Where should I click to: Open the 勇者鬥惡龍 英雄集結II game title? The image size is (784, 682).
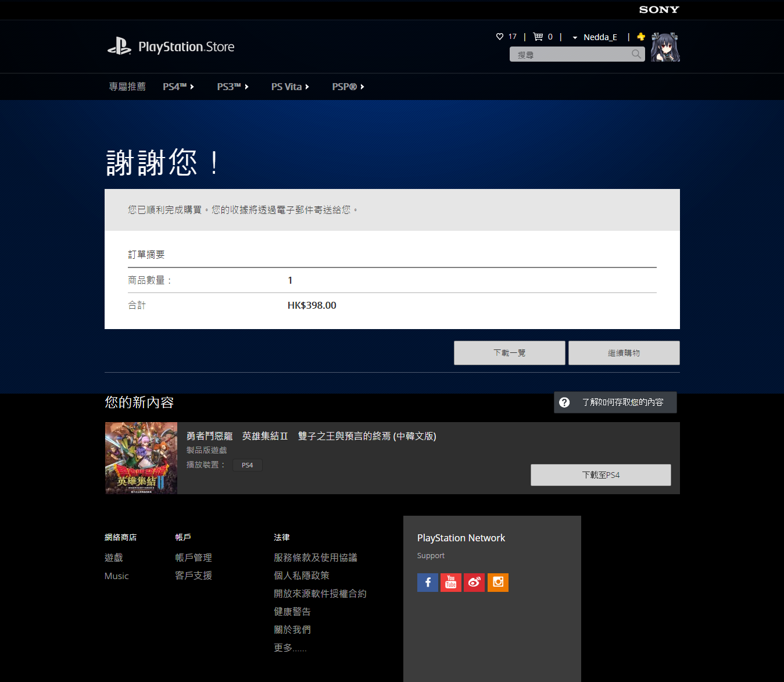[x=311, y=436]
